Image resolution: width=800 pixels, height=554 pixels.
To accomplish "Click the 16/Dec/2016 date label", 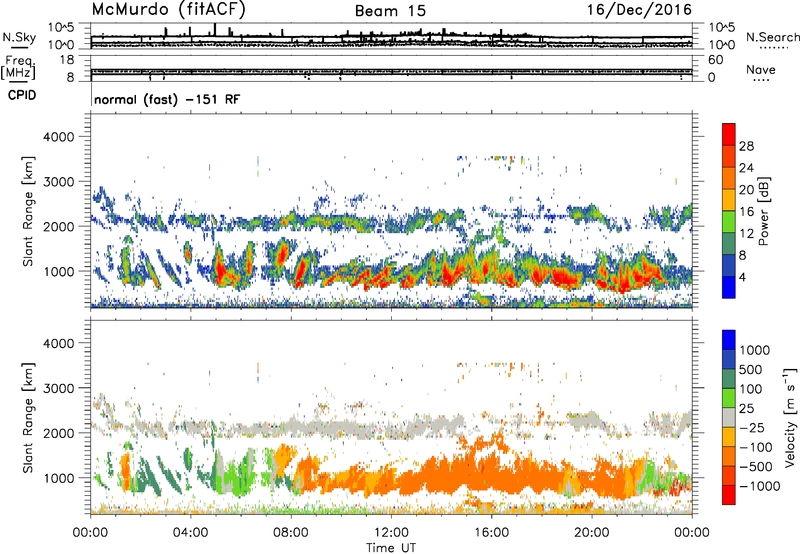I will click(x=639, y=9).
